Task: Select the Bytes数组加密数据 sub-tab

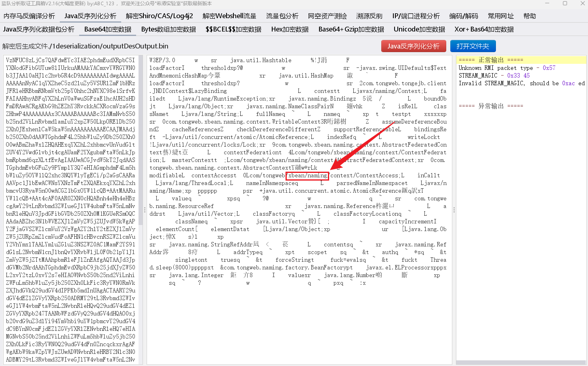Action: pyautogui.click(x=168, y=29)
